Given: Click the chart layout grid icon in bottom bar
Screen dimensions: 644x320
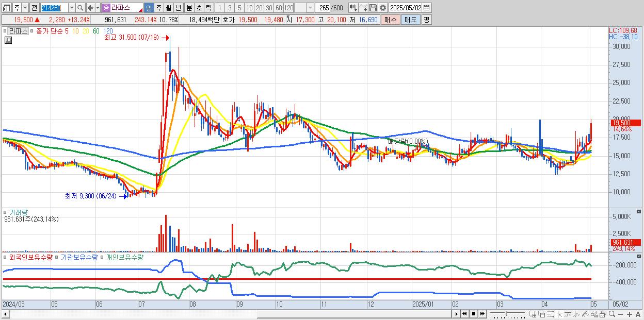Looking at the screenshot, I should [x=533, y=314].
